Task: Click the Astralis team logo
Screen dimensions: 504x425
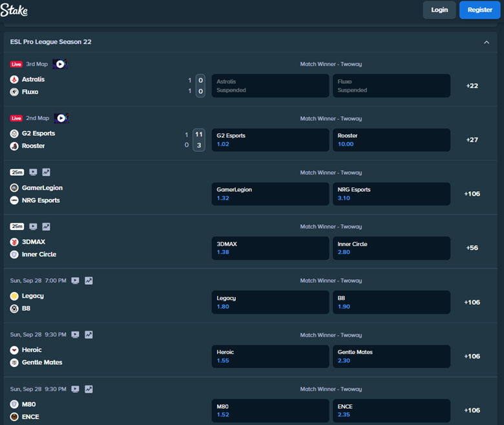Action: point(14,79)
